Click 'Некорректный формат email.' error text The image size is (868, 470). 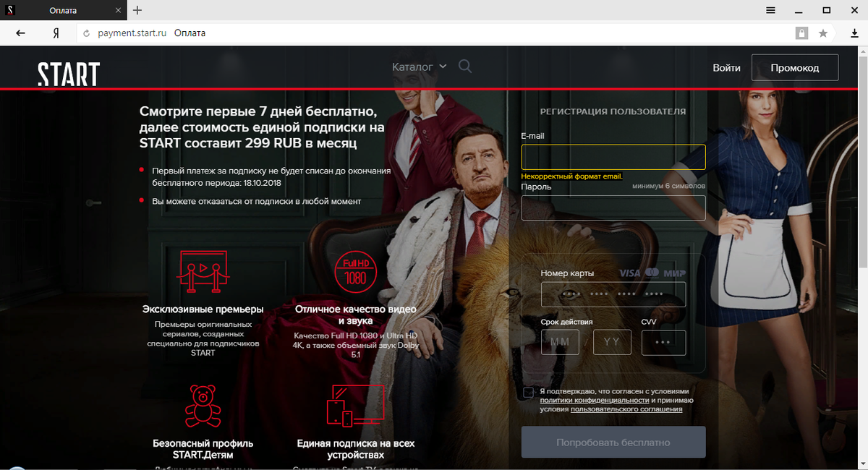point(571,176)
